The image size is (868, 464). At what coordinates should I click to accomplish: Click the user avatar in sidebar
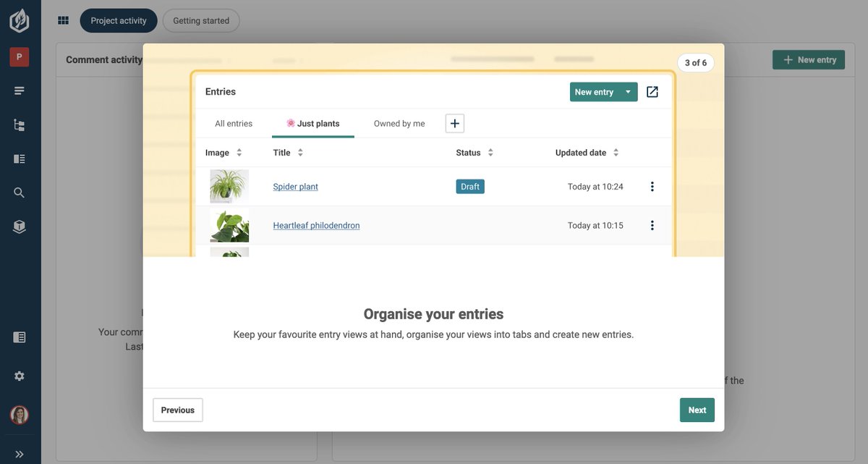tap(20, 415)
